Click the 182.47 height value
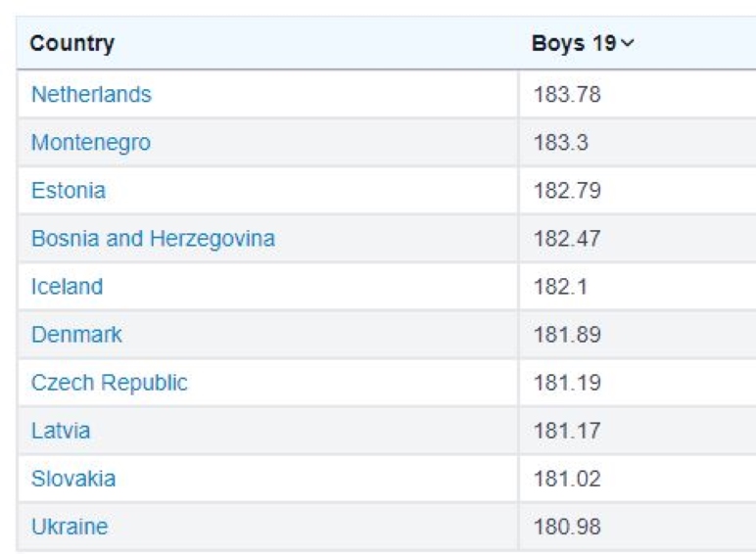Screen dimensions: 756x554 pyautogui.click(x=567, y=239)
